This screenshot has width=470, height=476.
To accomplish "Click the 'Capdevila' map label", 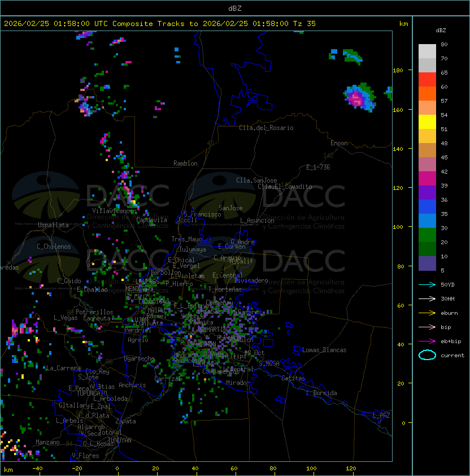I will pos(152,220).
